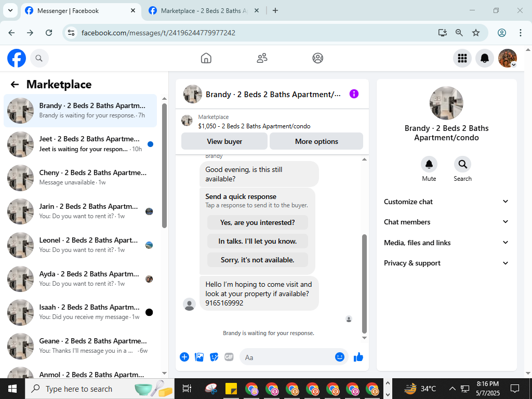The width and height of the screenshot is (532, 399).
Task: Open the emoji picker smiley icon
Action: point(340,357)
